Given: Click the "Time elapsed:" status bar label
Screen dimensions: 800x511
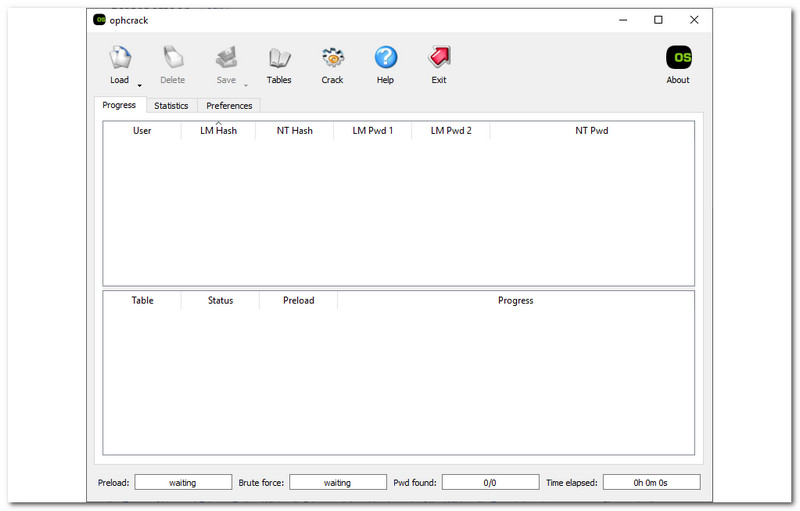Looking at the screenshot, I should coord(571,482).
